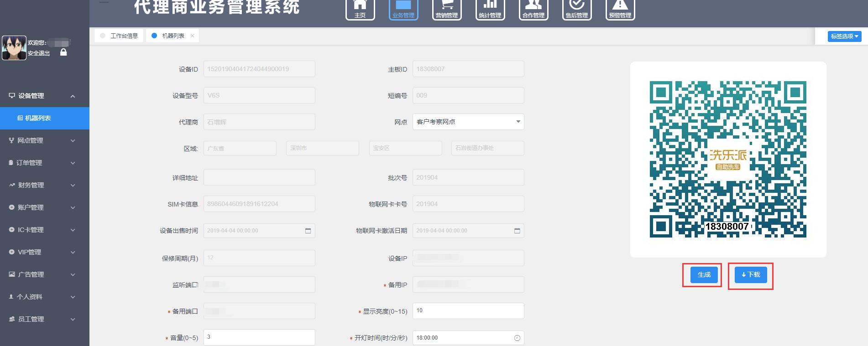This screenshot has height=346, width=868.
Task: Click the 监听端口 field
Action: pyautogui.click(x=259, y=284)
